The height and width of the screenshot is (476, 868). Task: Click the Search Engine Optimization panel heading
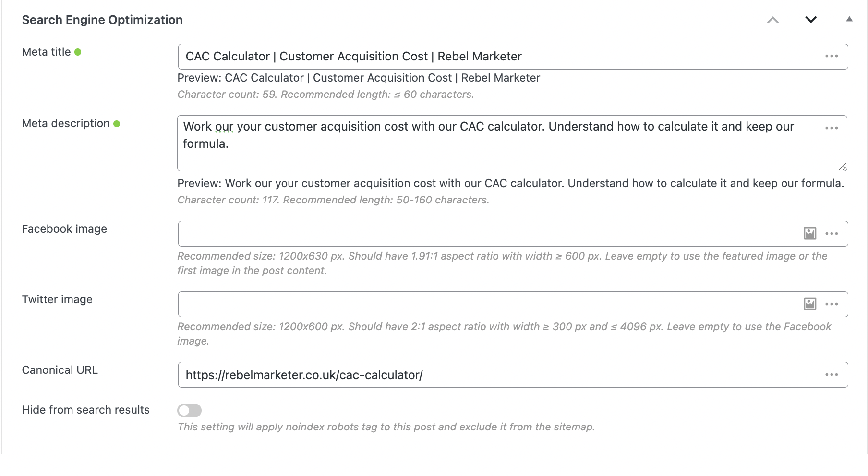coord(102,20)
